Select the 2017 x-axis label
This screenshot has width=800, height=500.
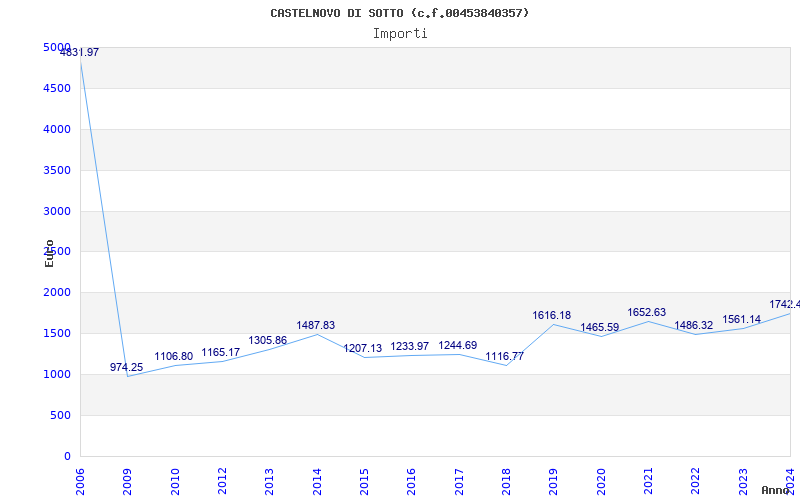459,482
